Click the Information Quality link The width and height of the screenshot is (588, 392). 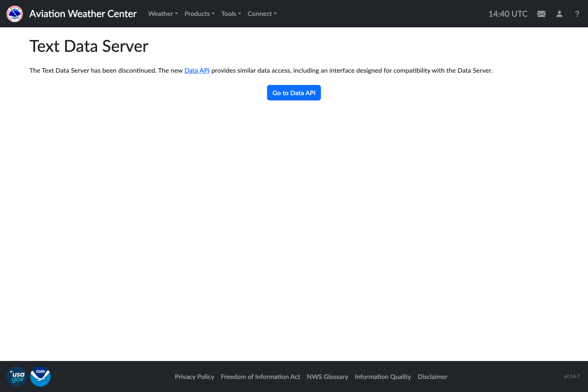click(x=383, y=376)
